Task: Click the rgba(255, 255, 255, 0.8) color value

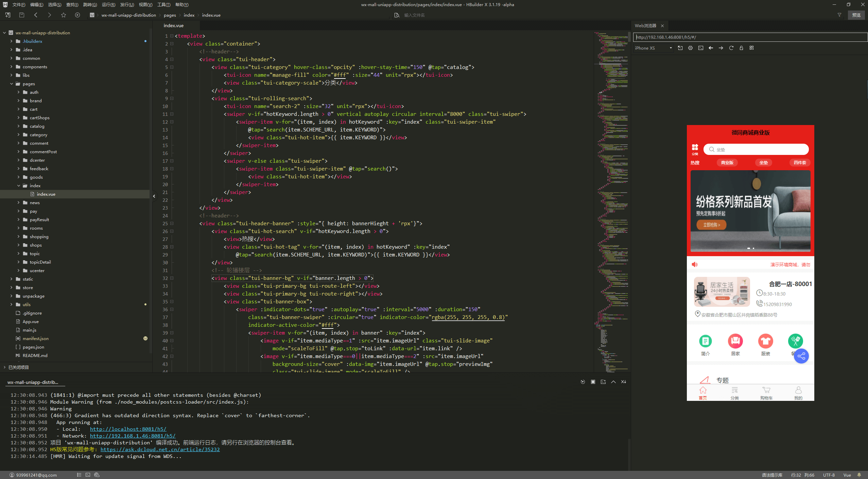Action: point(468,317)
